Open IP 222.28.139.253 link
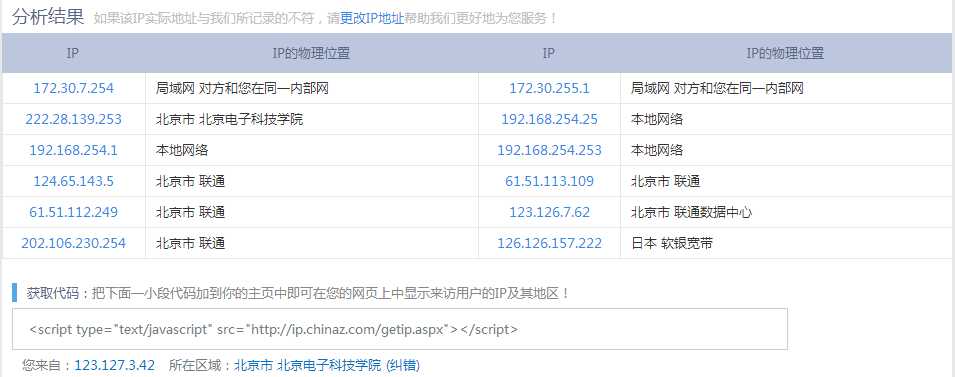This screenshot has width=955, height=377. click(73, 119)
